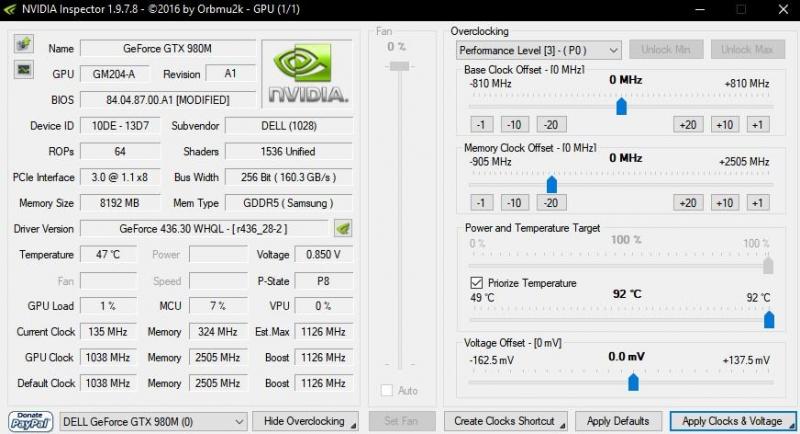Click Base Clock Offset +1 button
Screen dimensions: 800x434
pos(758,125)
